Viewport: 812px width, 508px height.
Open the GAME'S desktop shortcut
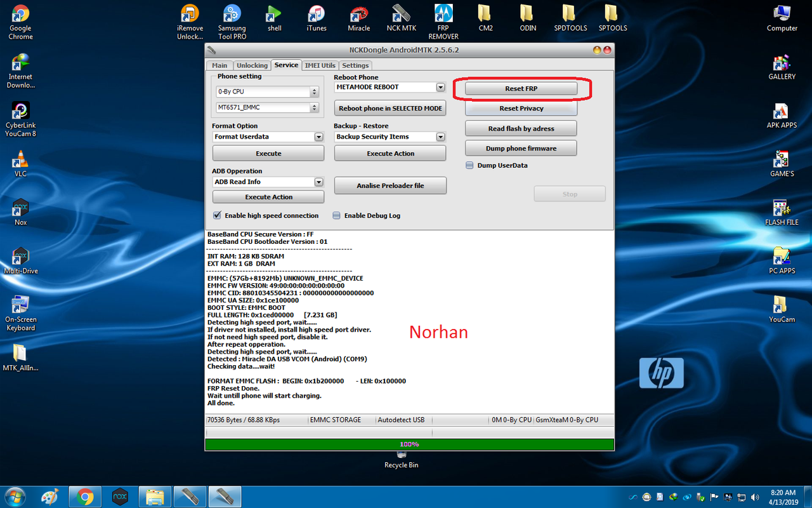pos(782,163)
